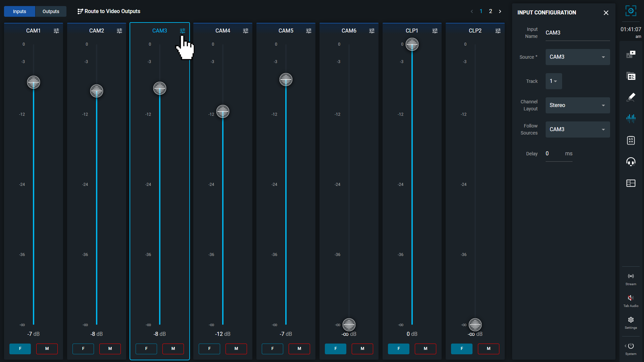Click the screenshot camera icon top right
Image resolution: width=644 pixels, height=362 pixels.
(631, 10)
